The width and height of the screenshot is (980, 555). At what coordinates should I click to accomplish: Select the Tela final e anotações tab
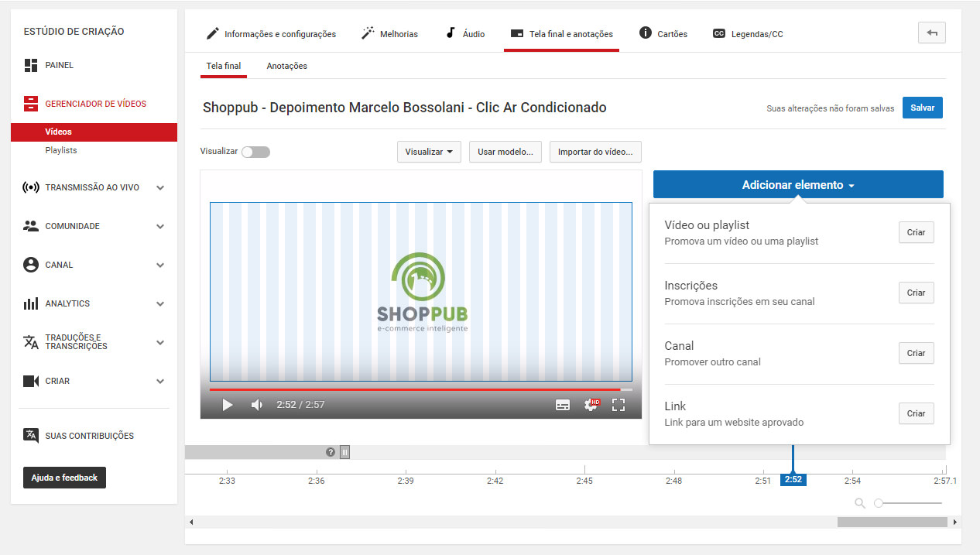tap(561, 34)
